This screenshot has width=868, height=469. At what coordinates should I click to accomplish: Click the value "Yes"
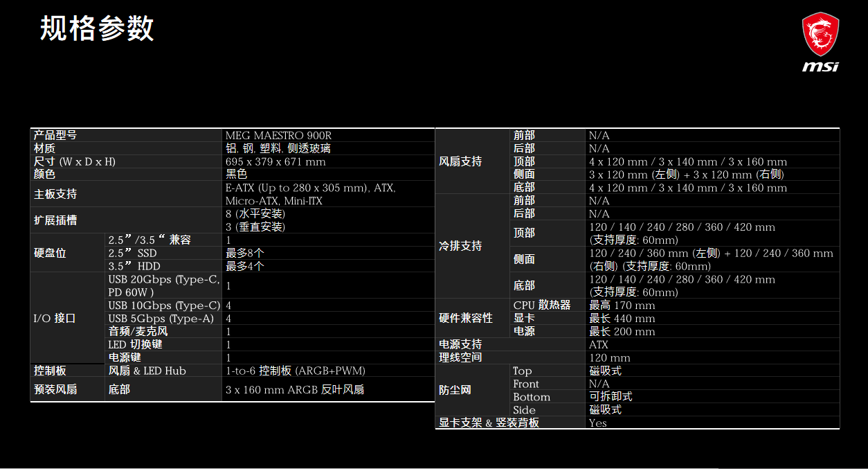coord(598,423)
